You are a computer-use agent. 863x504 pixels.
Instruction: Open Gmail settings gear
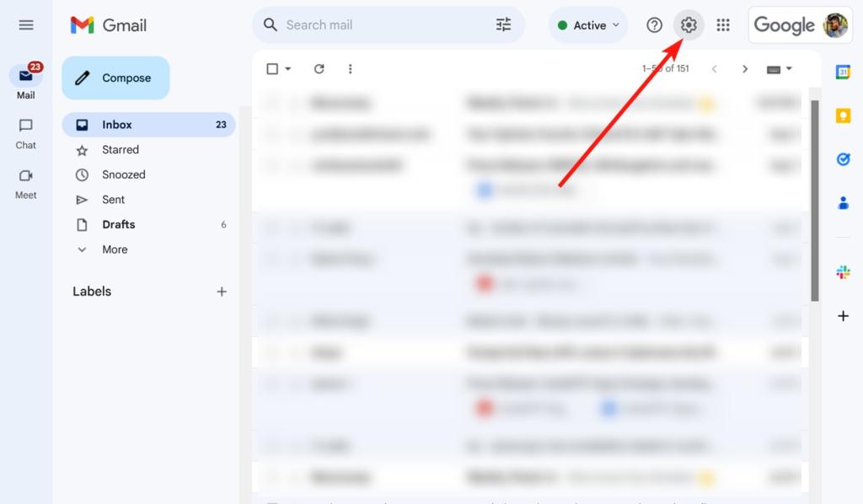point(689,24)
